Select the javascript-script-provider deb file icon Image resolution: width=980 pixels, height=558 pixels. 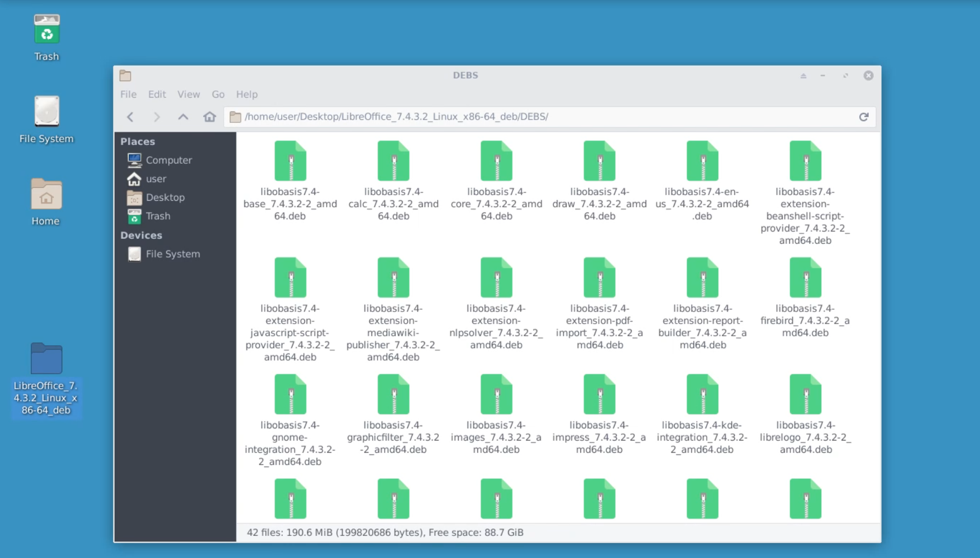coord(290,278)
